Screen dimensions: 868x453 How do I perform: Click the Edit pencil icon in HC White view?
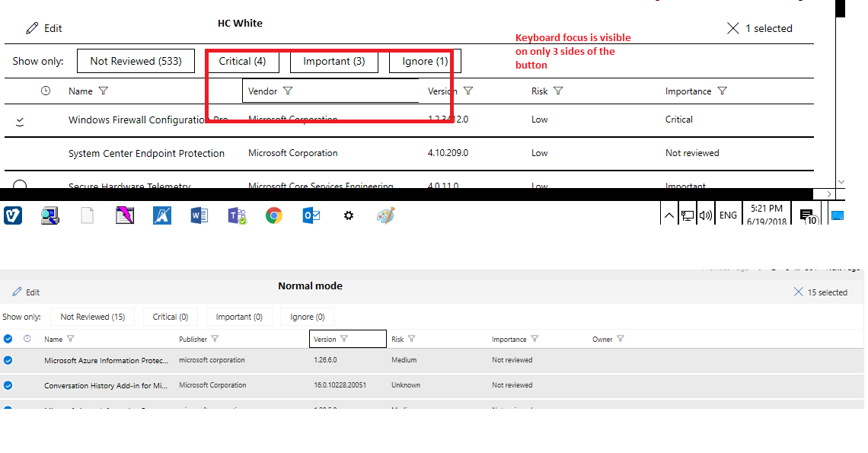coord(30,28)
